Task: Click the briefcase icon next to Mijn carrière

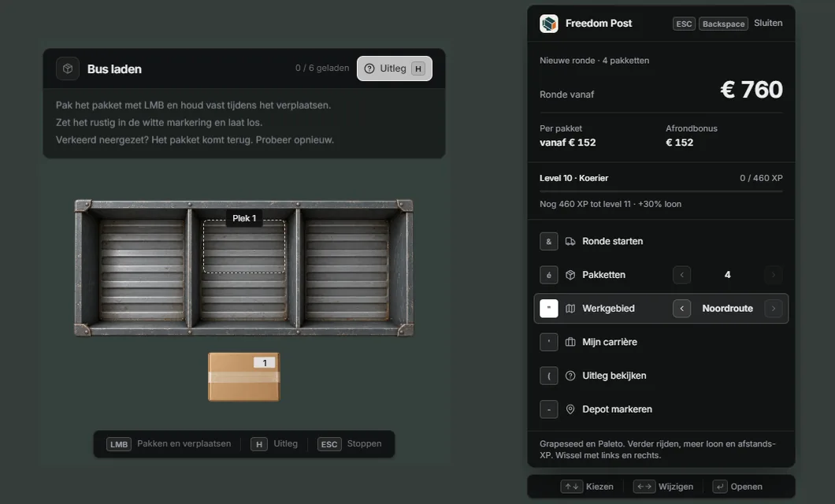Action: (x=570, y=342)
